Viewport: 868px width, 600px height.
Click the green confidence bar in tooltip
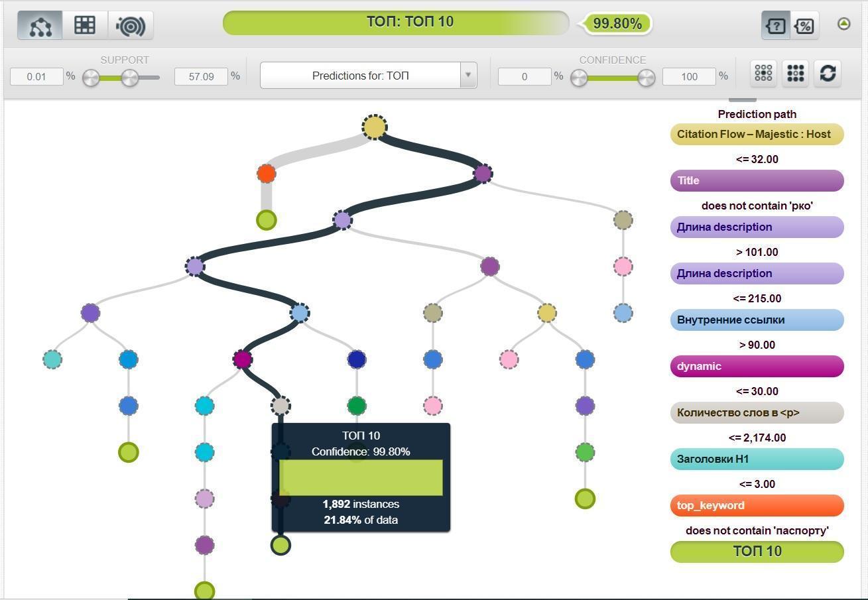361,477
